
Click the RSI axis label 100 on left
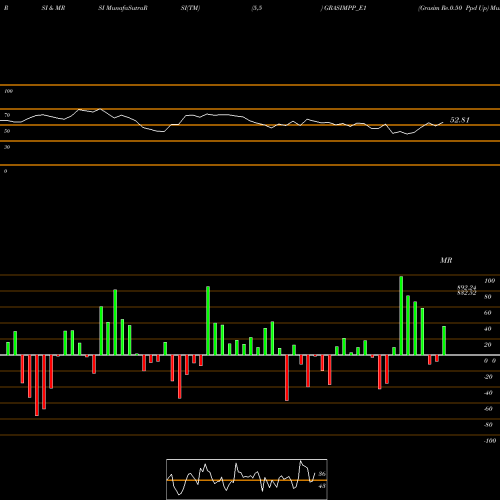coord(8,91)
